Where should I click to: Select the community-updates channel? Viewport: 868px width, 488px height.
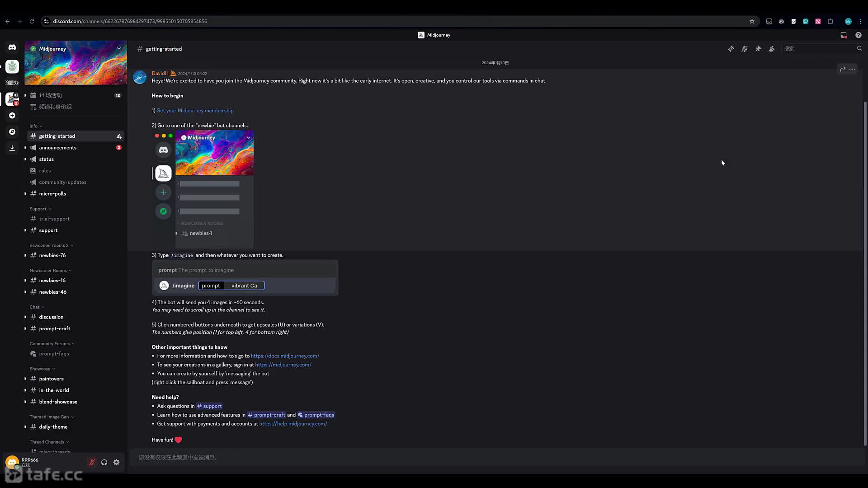click(75, 182)
